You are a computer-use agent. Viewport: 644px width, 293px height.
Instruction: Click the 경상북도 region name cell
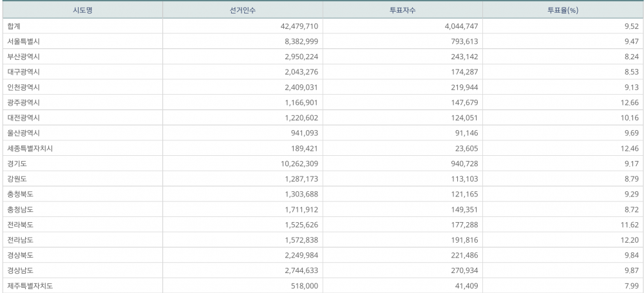[20, 255]
